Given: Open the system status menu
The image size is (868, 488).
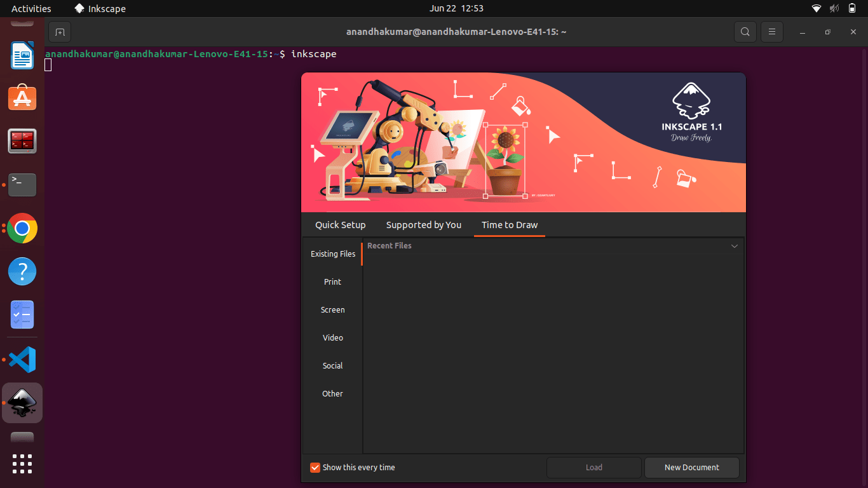Looking at the screenshot, I should coord(834,8).
